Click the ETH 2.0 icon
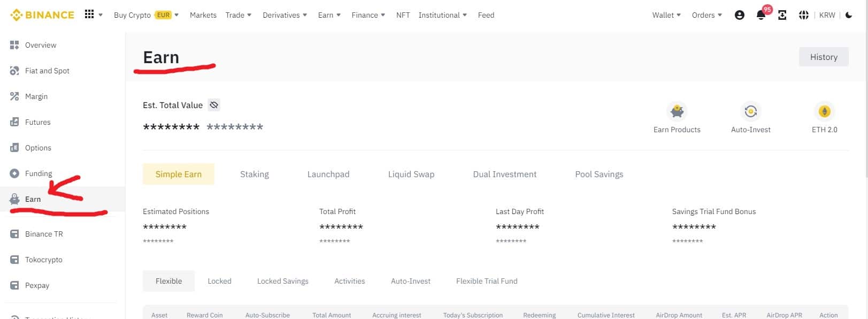The image size is (868, 319). [824, 111]
